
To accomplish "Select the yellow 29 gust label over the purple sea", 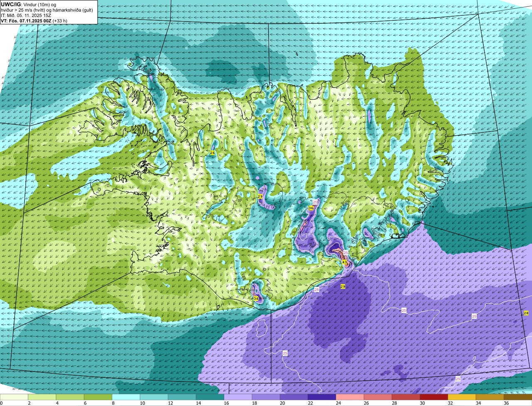I will pos(343,286).
